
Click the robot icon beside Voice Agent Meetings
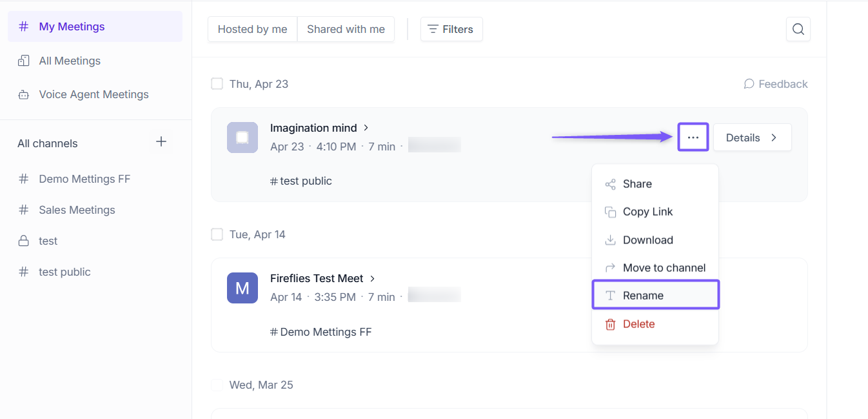click(x=24, y=95)
